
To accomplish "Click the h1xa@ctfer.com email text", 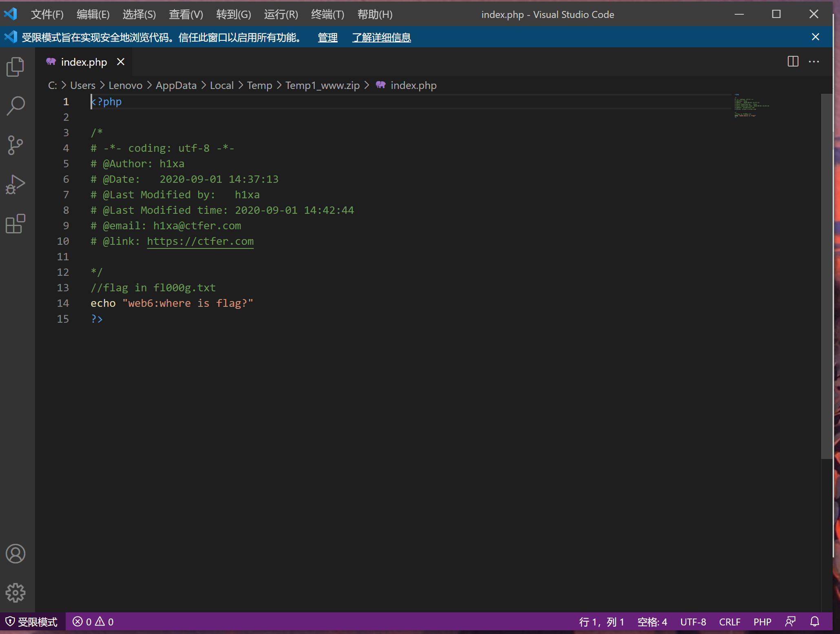I will tap(197, 226).
